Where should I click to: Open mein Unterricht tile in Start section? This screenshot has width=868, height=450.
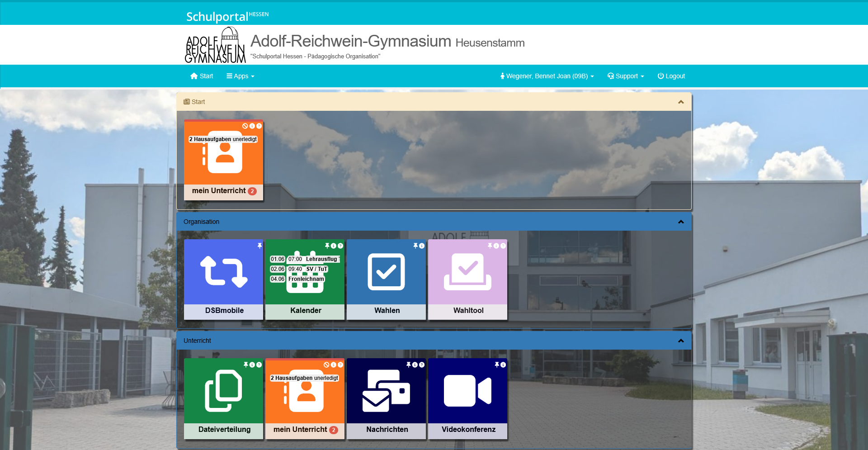(223, 160)
